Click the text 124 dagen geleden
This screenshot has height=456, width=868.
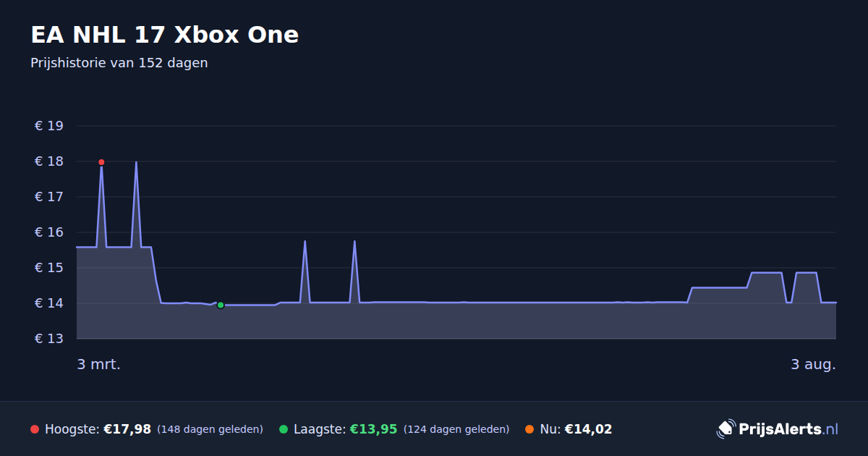click(456, 429)
